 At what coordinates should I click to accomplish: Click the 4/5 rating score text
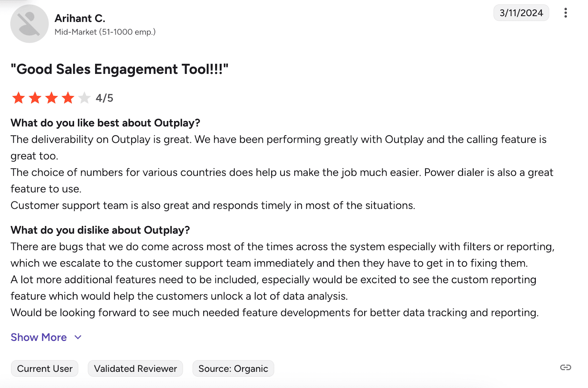[104, 98]
